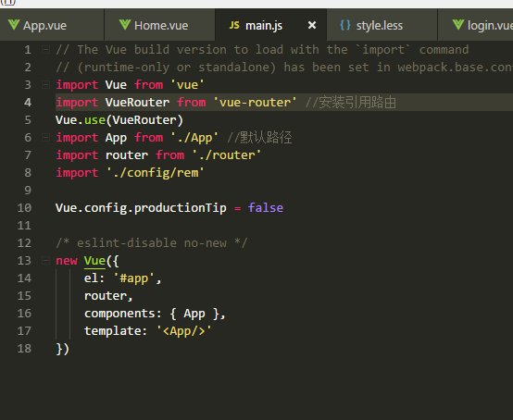Click the 默认路径 comment on line 6
The width and height of the screenshot is (513, 420).
click(x=259, y=138)
